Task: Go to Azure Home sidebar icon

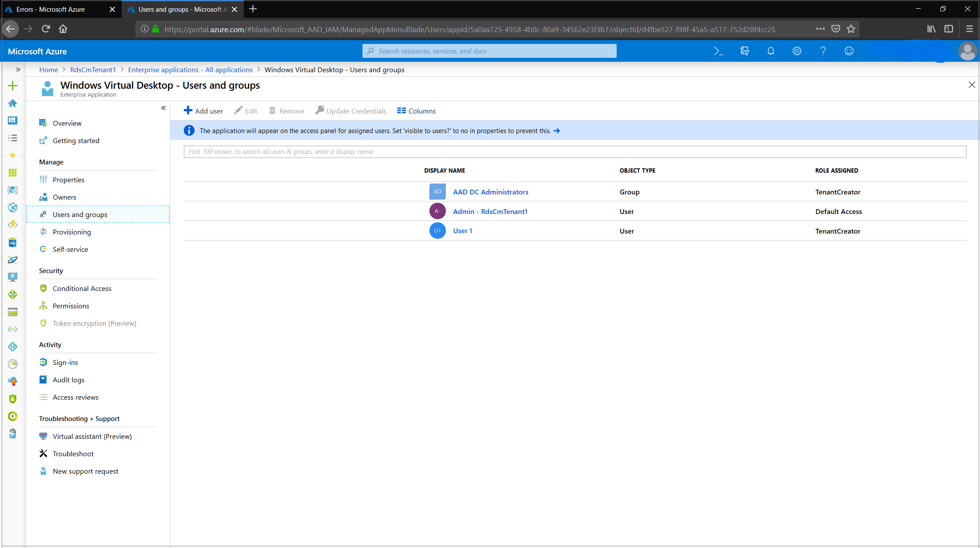Action: (13, 103)
